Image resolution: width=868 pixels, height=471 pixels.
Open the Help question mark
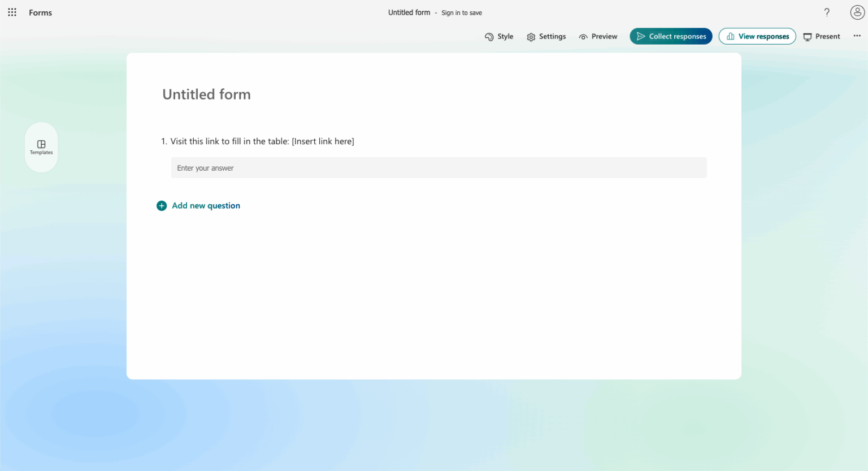827,12
